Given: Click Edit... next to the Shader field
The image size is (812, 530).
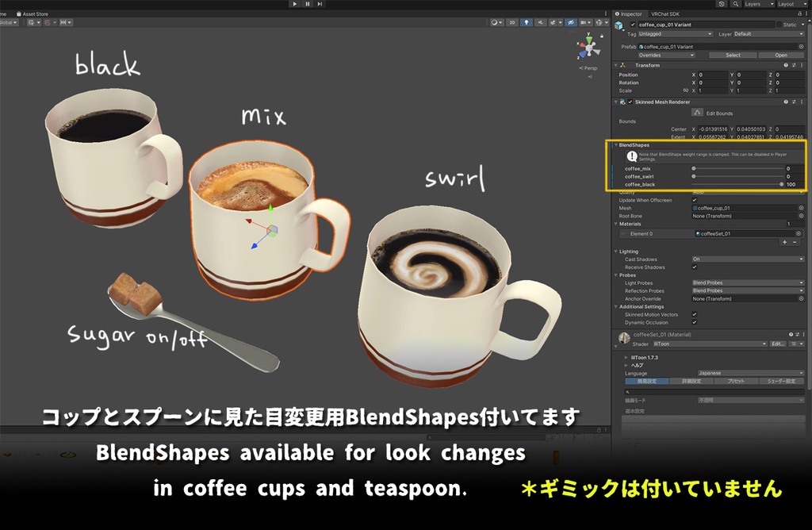Looking at the screenshot, I should [778, 344].
